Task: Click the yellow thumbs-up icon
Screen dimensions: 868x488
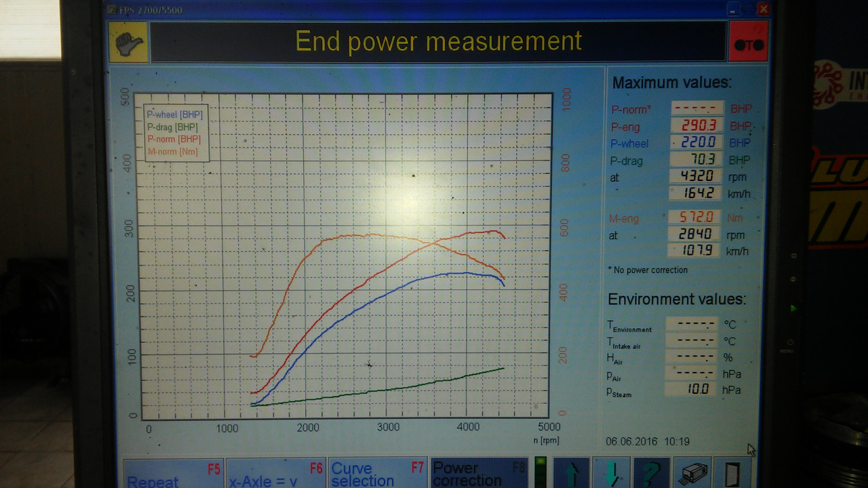Action: 128,42
